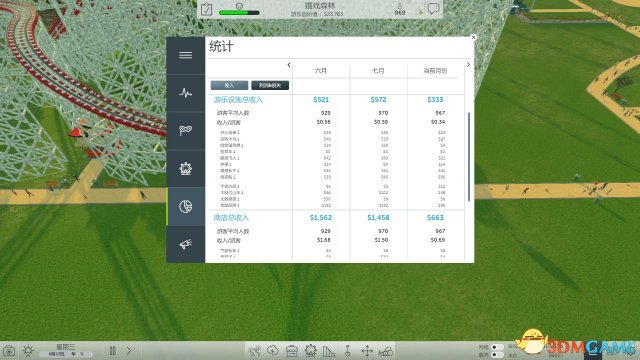Open the camera screenshot tool in the bottom bar
Screen dimensions: 640x360
tap(9, 351)
